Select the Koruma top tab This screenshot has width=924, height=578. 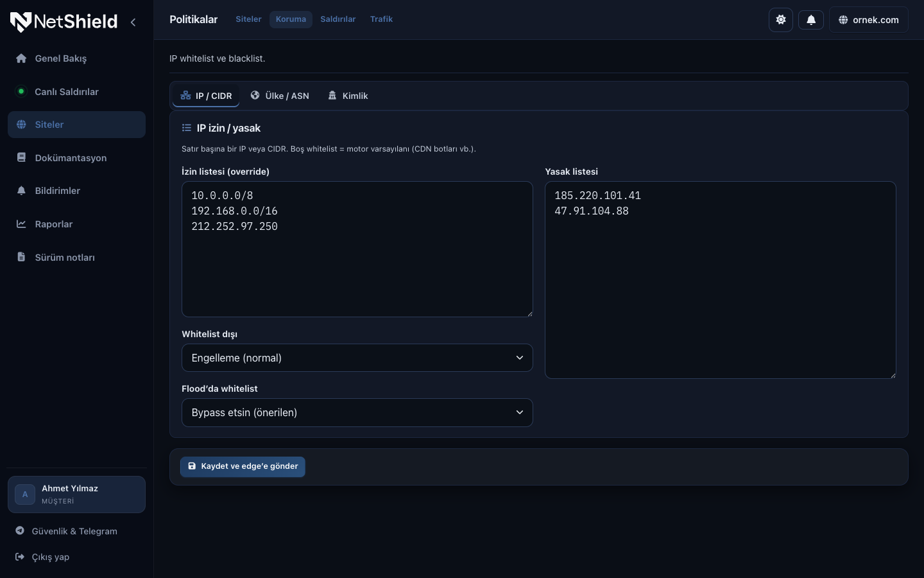(x=291, y=19)
